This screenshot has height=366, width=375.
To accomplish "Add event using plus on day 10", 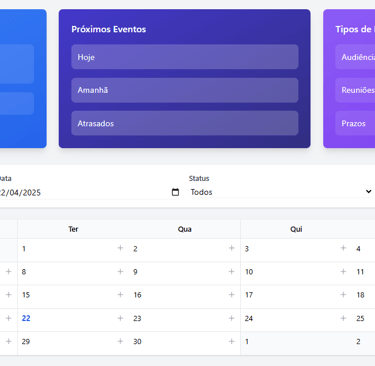I will coord(343,272).
